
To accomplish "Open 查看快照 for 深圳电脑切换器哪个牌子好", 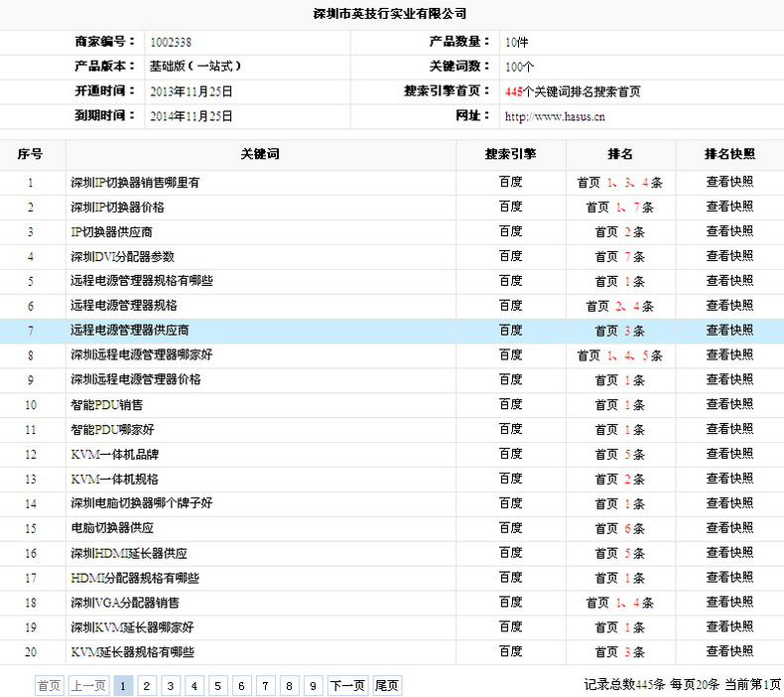I will point(729,503).
